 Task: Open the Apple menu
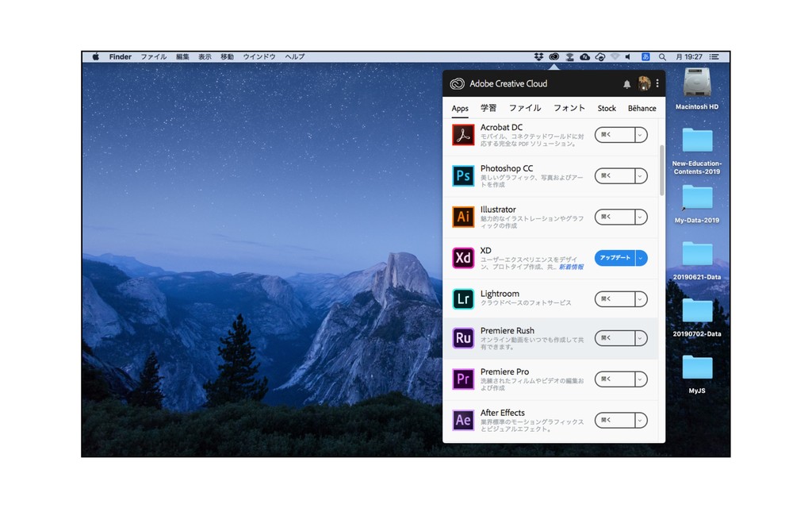pyautogui.click(x=96, y=56)
